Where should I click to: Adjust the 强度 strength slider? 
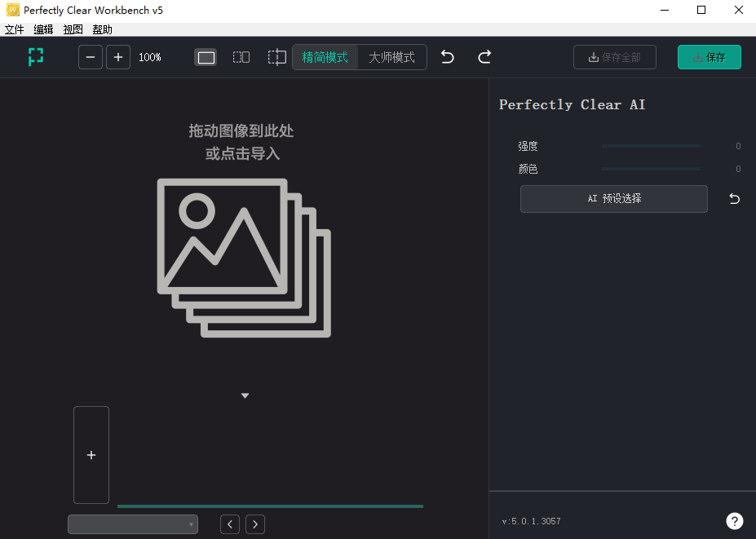tap(651, 146)
